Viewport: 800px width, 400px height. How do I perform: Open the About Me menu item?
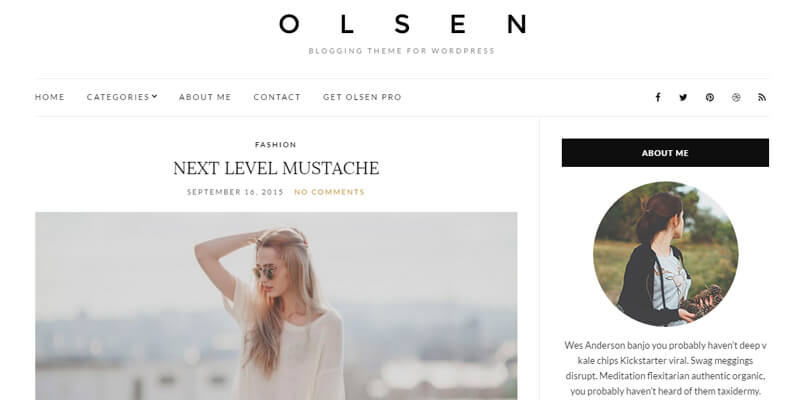point(205,97)
